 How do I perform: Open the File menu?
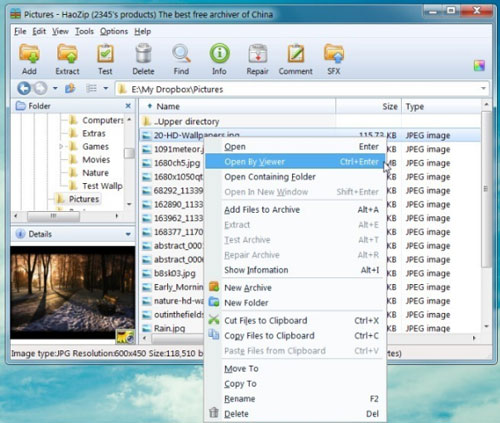pyautogui.click(x=20, y=31)
